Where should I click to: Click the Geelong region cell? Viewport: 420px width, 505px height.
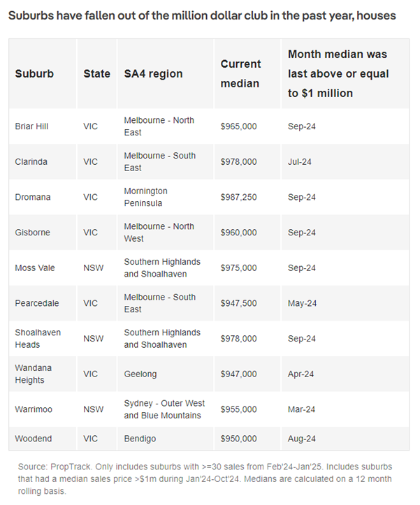click(140, 374)
